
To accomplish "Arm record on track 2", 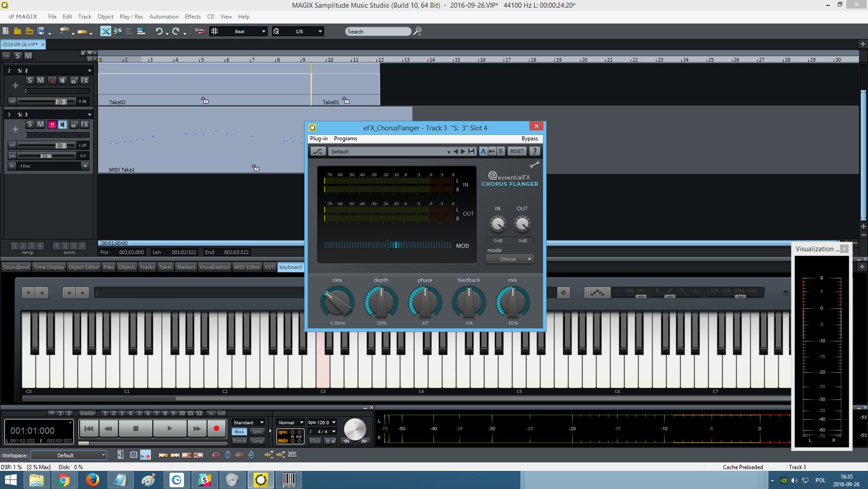I will click(51, 80).
